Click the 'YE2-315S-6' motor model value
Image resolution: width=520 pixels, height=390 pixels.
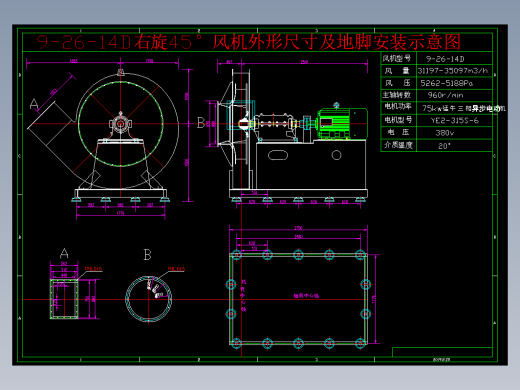pos(455,120)
